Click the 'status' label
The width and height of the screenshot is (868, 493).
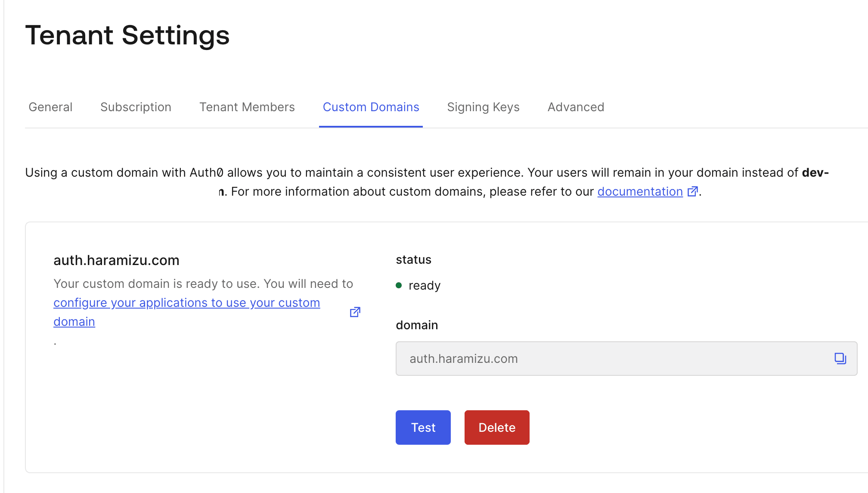pos(413,260)
